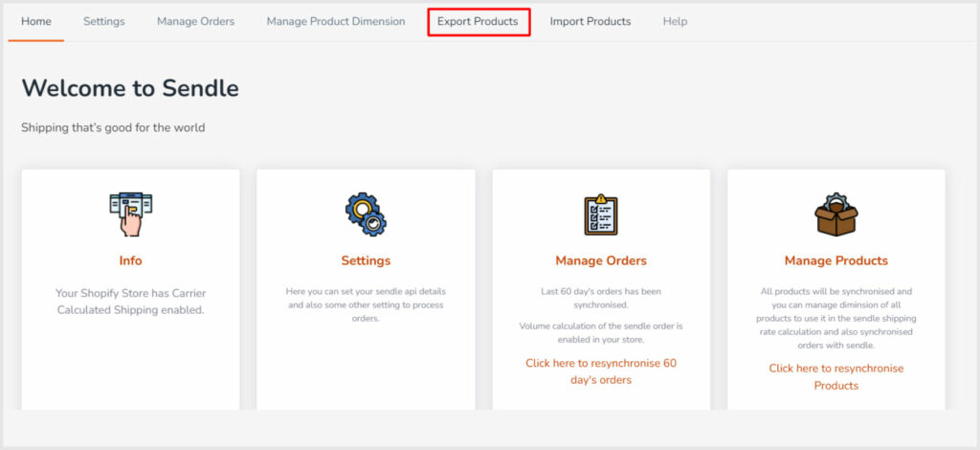Click the Info card hand-pointer icon
Image resolution: width=980 pixels, height=450 pixels.
130,214
